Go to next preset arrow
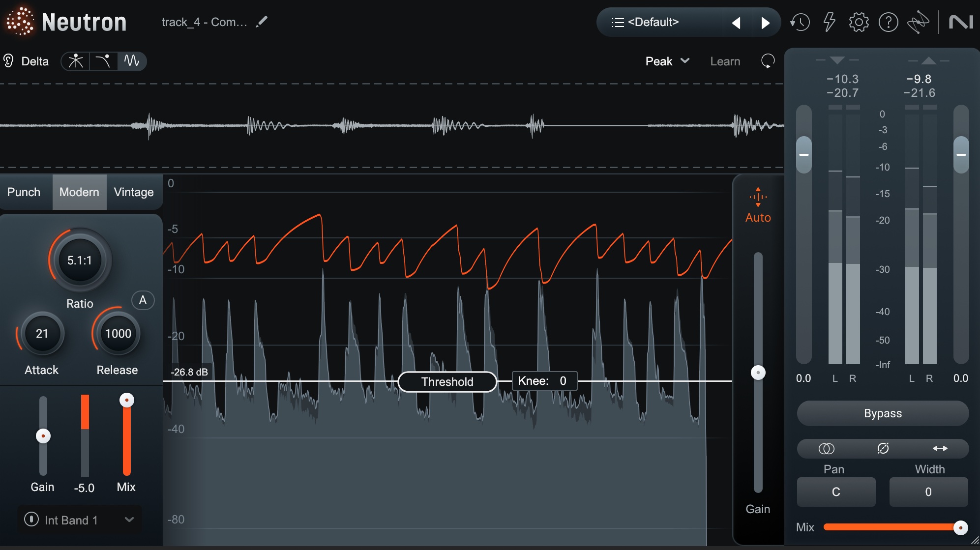Screen dimensions: 980x550 (765, 23)
